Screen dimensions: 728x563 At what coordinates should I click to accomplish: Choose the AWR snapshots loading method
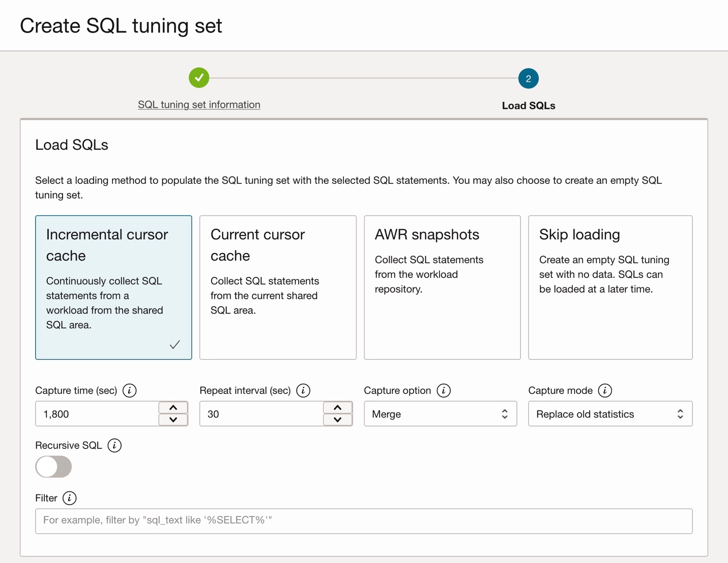[x=442, y=287]
